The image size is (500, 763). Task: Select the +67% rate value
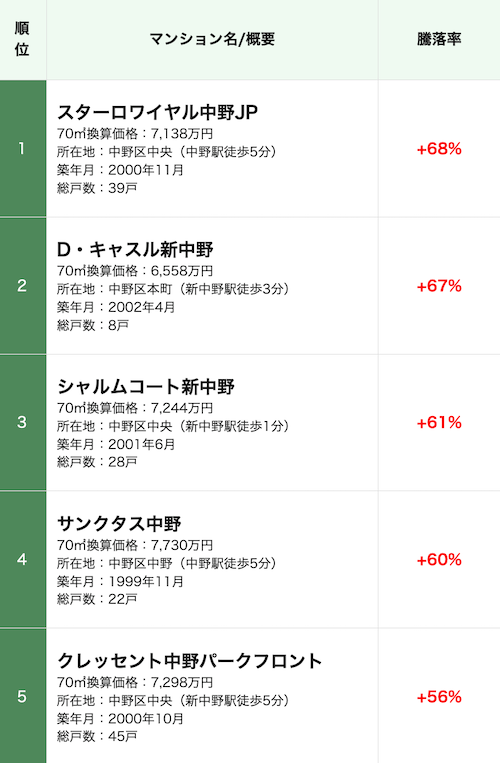[x=439, y=286]
